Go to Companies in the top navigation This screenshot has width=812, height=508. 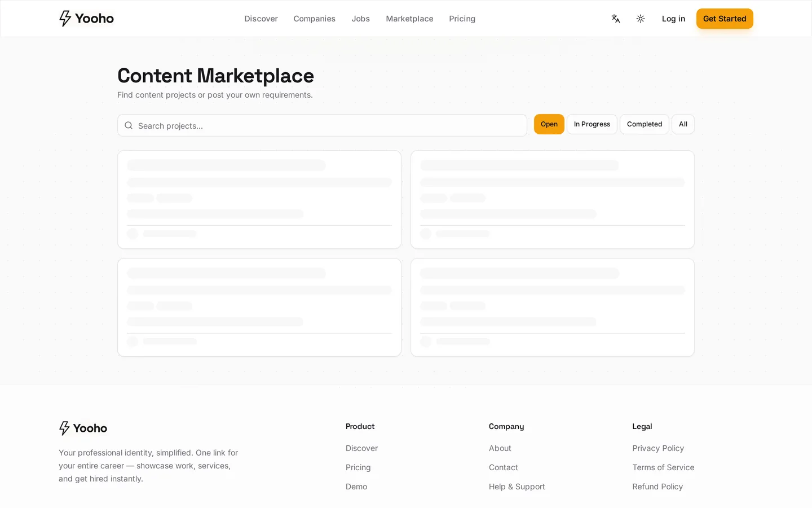coord(314,19)
